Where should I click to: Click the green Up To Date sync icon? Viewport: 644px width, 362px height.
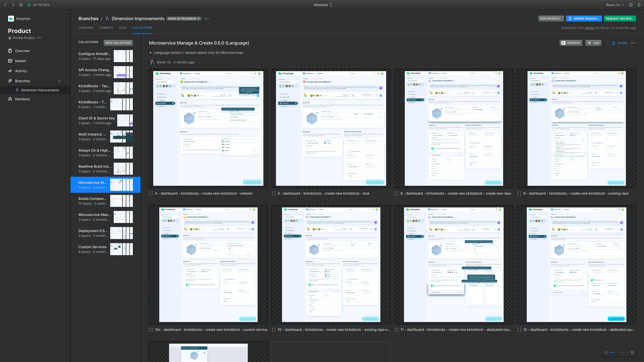pyautogui.click(x=29, y=5)
